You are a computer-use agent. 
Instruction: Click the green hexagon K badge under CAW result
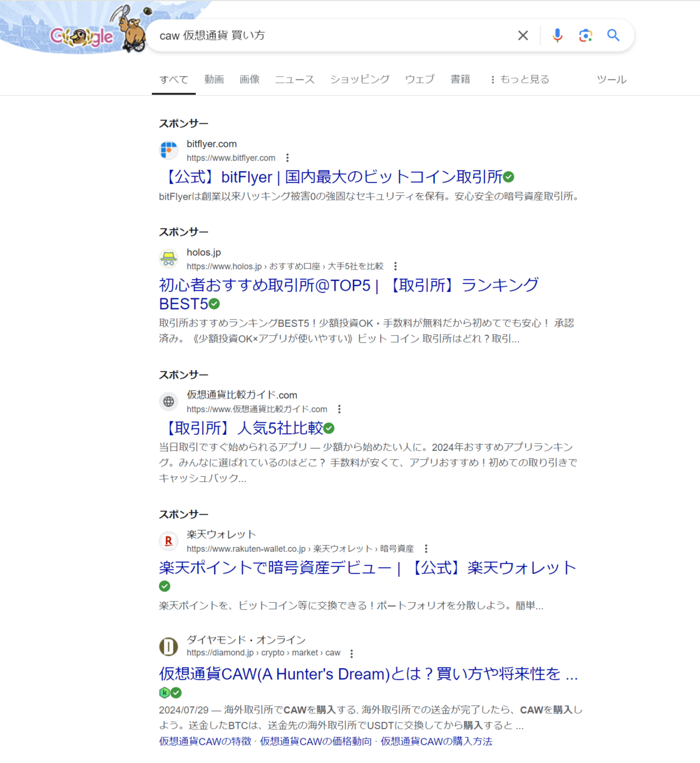click(x=164, y=692)
